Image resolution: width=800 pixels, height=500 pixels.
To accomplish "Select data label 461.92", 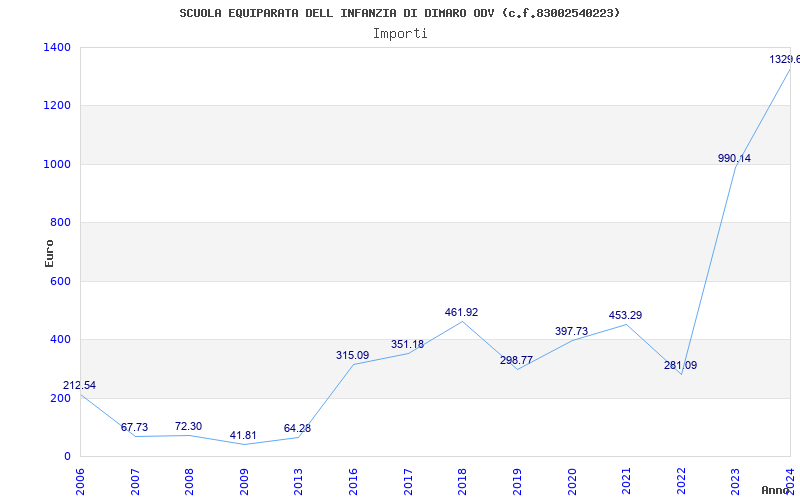I will point(461,312).
